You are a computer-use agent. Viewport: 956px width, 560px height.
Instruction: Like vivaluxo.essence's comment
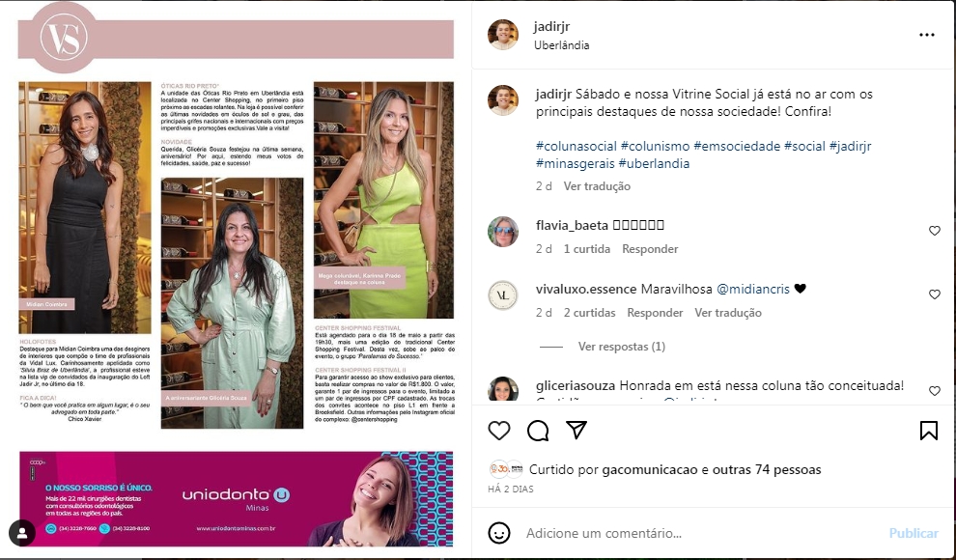(x=934, y=294)
